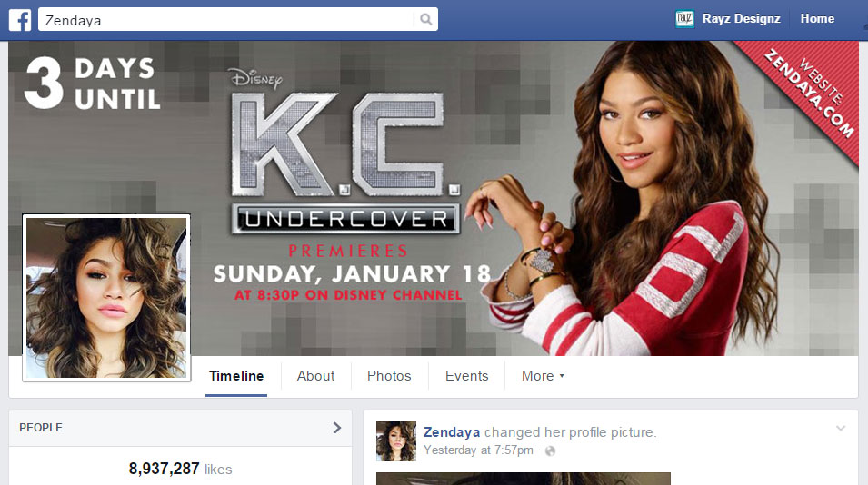This screenshot has width=868, height=485.
Task: Click the Rayz Designz profile icon
Action: coord(684,19)
